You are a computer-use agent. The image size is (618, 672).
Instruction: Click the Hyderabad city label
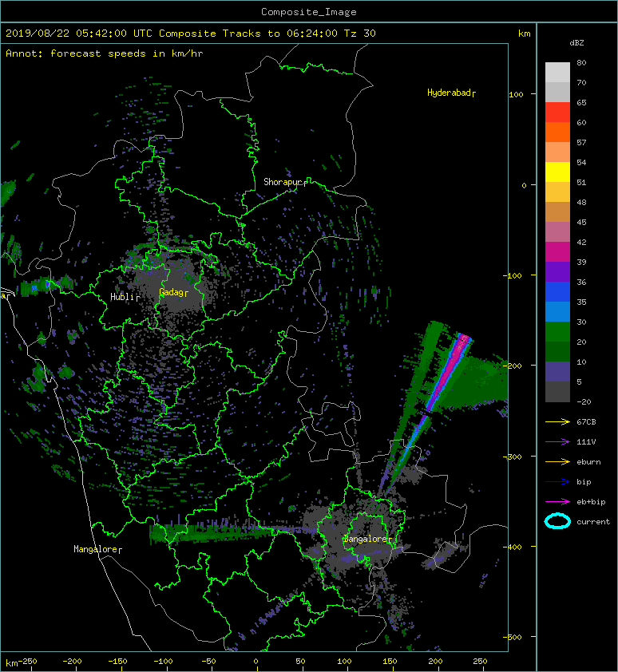tap(451, 93)
